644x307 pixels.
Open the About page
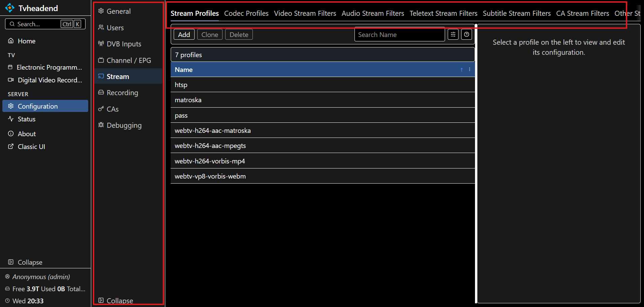[45, 134]
